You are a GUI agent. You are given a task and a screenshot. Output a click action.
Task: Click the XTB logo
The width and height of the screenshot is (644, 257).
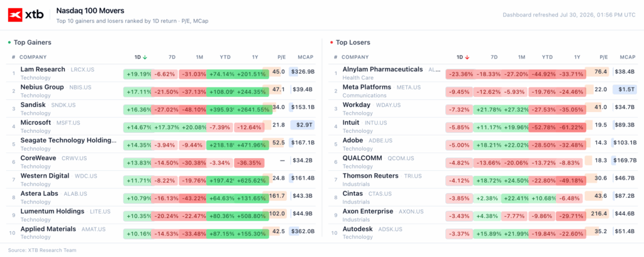point(26,15)
